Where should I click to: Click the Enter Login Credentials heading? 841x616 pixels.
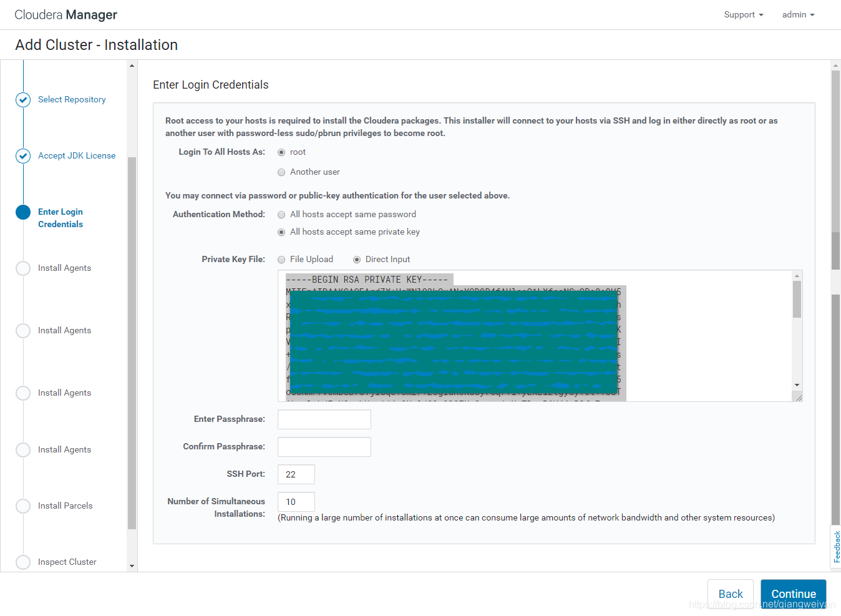pyautogui.click(x=211, y=85)
